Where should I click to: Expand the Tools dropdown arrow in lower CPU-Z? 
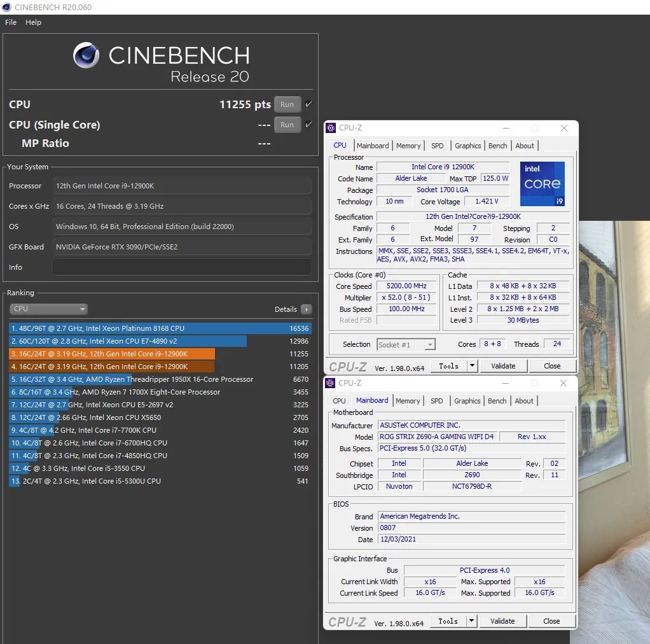(471, 621)
